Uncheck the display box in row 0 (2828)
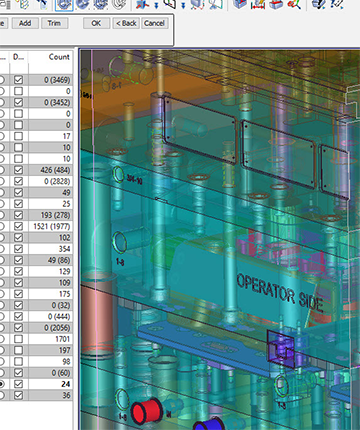 (x=19, y=181)
